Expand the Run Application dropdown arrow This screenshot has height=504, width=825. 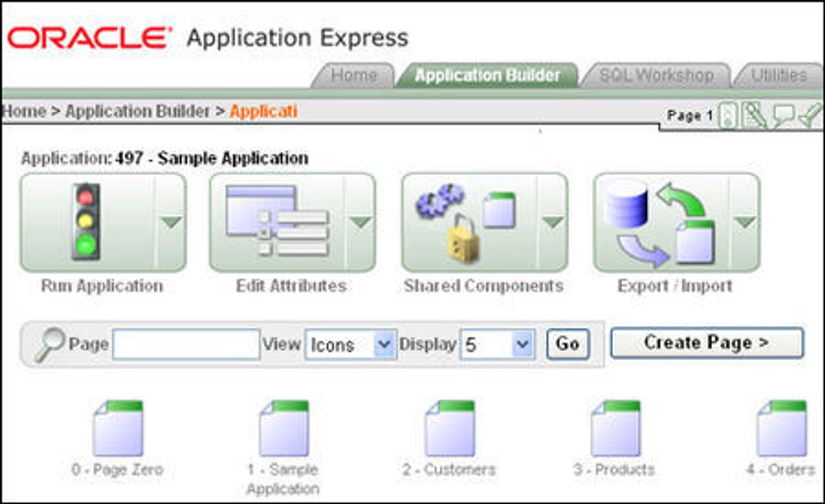pos(171,222)
